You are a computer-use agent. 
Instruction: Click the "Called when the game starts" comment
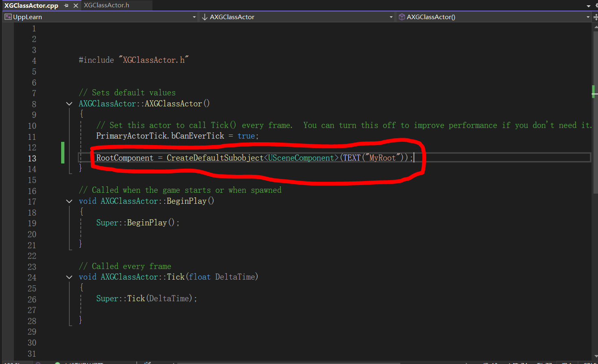point(180,190)
